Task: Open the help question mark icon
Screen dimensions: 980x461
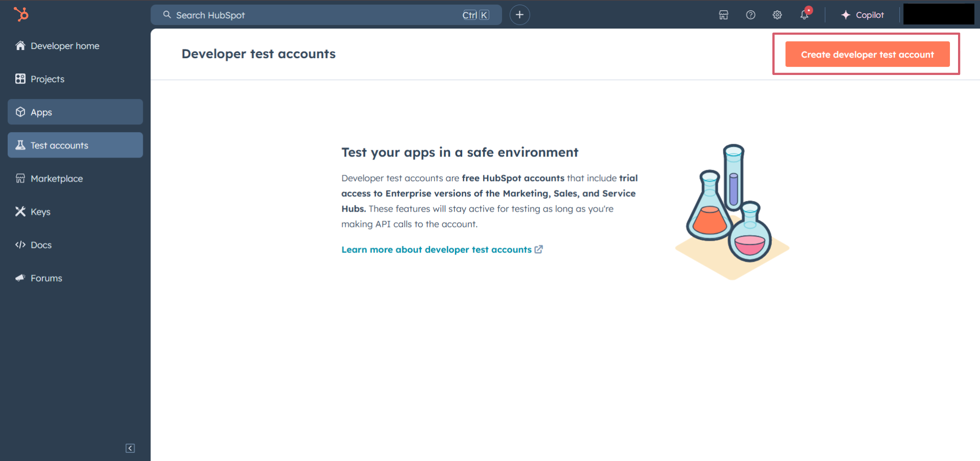Action: point(750,15)
